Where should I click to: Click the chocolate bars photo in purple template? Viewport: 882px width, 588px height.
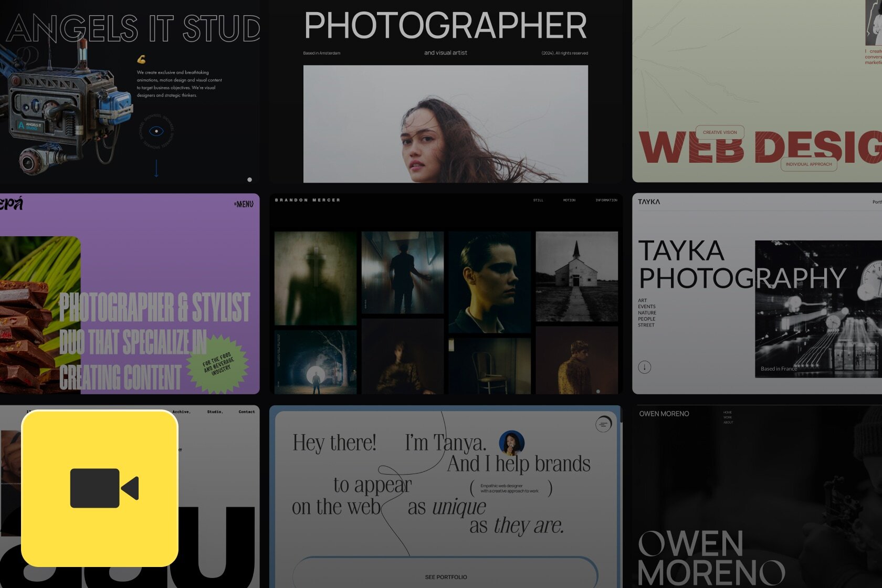(40, 315)
